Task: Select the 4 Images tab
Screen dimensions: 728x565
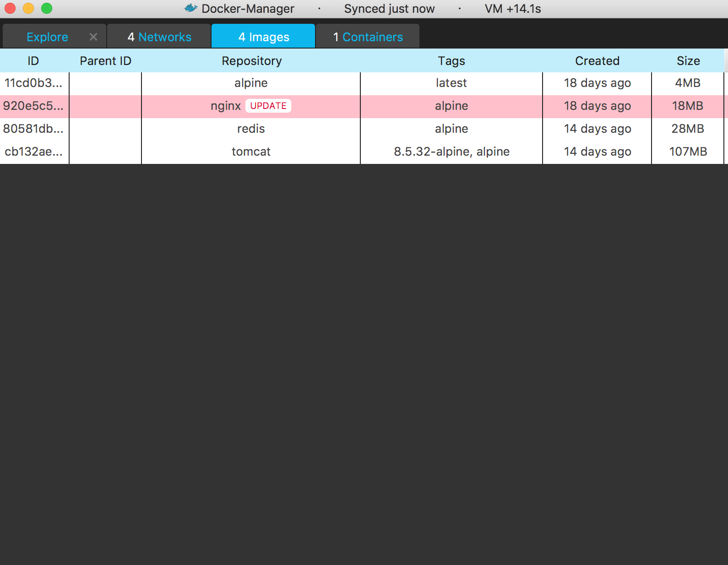Action: (263, 36)
